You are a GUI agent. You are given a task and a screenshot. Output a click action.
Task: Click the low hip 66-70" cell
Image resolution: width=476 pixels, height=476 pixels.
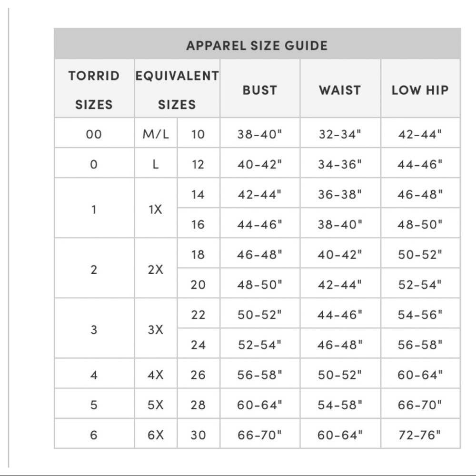click(x=420, y=405)
